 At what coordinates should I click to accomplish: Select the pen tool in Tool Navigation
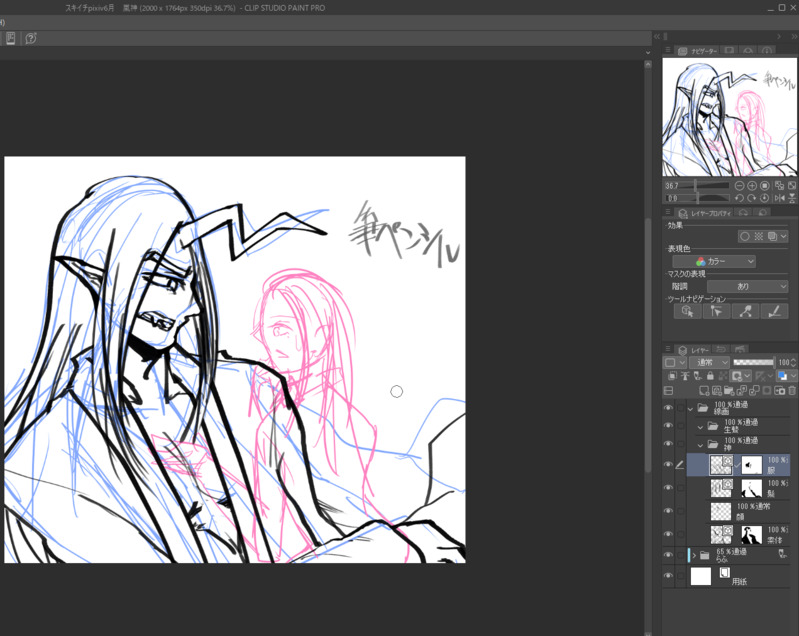[x=775, y=311]
